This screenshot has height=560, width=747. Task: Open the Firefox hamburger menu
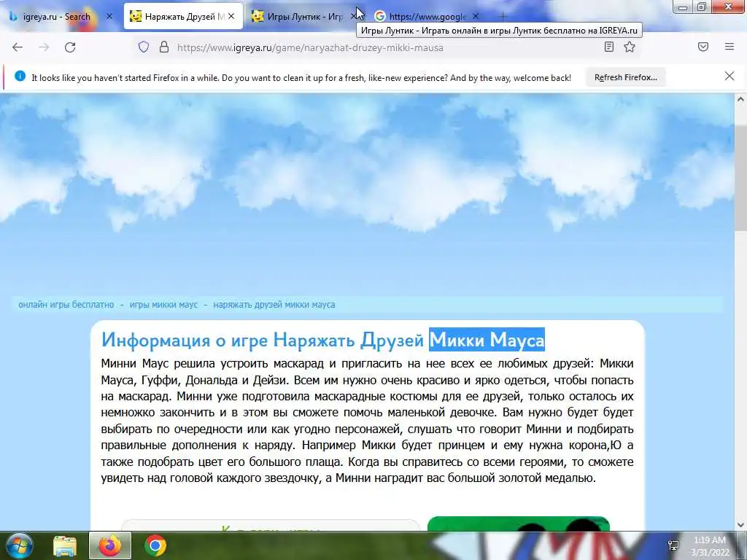tap(729, 47)
